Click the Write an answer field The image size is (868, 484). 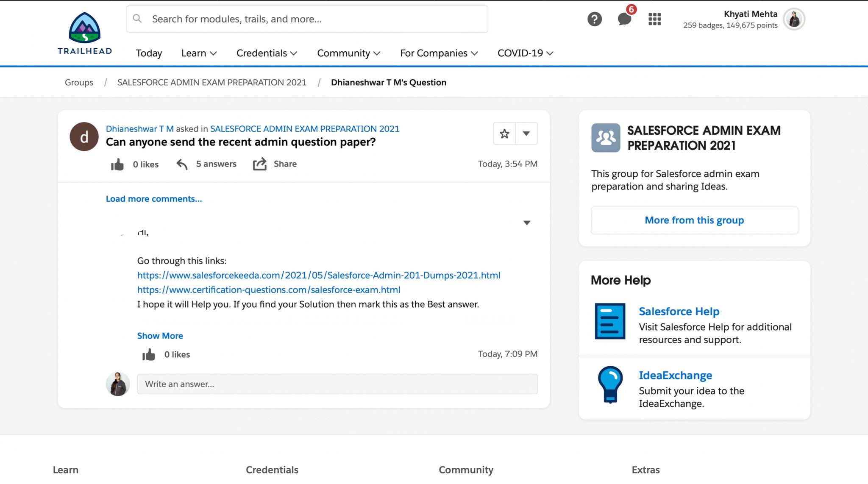pyautogui.click(x=337, y=384)
